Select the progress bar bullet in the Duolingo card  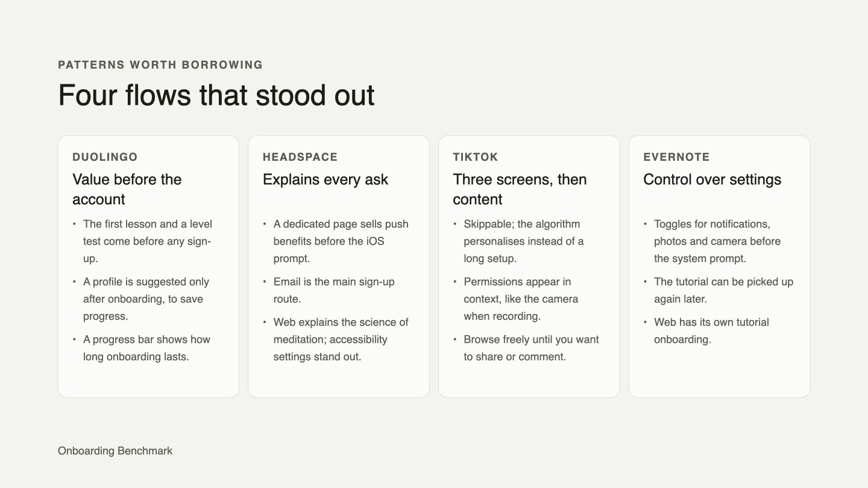146,348
